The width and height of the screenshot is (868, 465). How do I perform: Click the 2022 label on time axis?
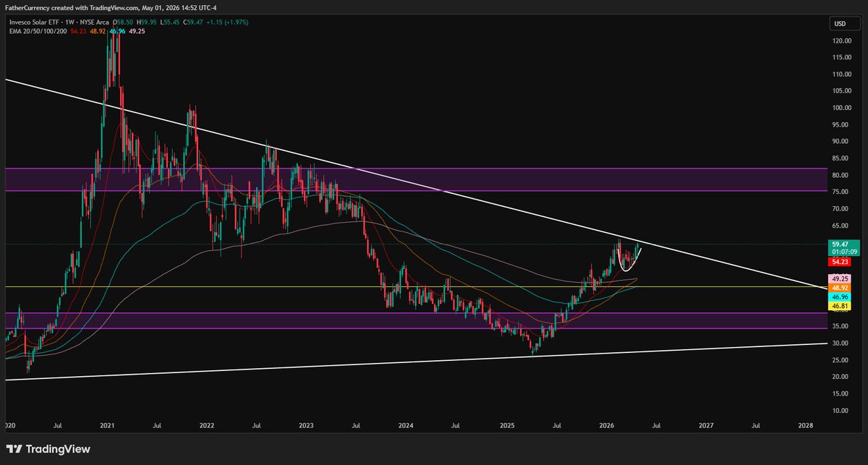click(x=207, y=427)
